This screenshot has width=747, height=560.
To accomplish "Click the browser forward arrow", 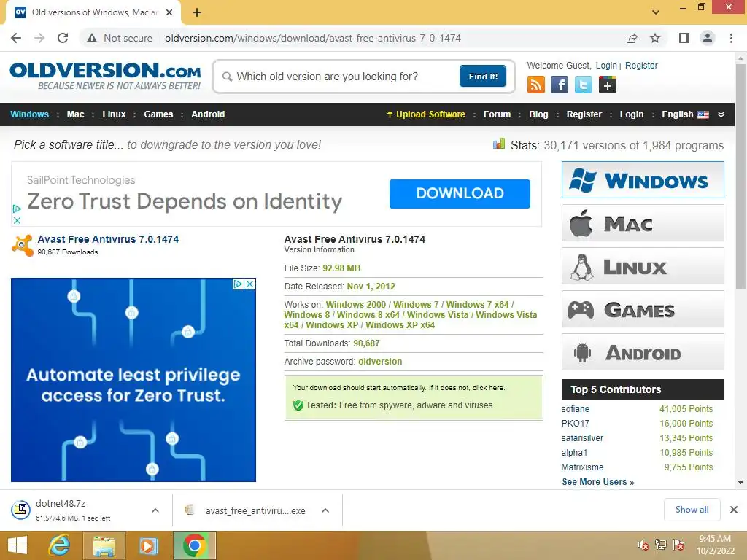I will pos(39,38).
